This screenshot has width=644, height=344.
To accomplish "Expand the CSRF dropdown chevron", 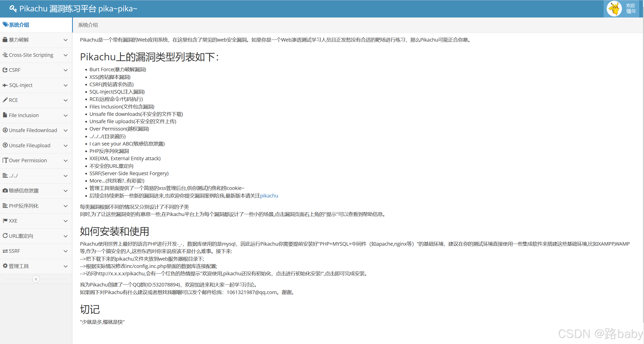I will 65,70.
